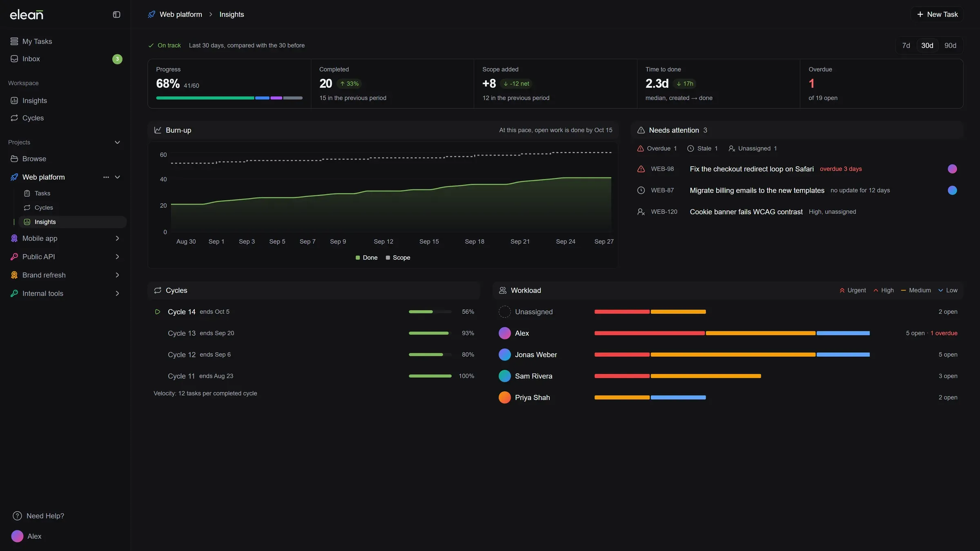Open task Fix the checkout redirect loop on Safari
980x551 pixels.
click(752, 169)
